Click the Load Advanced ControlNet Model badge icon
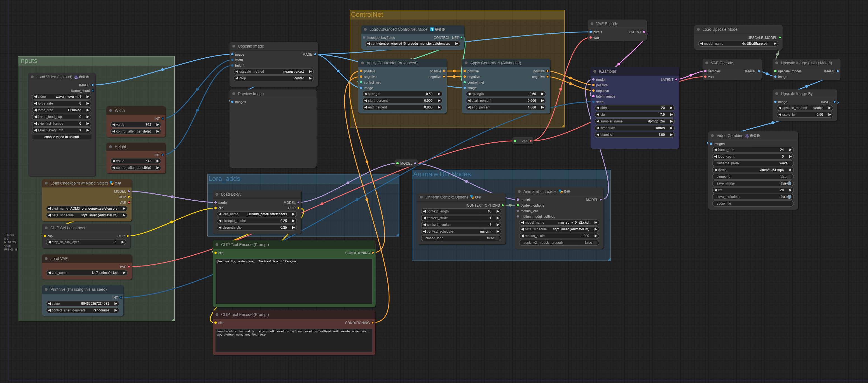 click(x=432, y=30)
